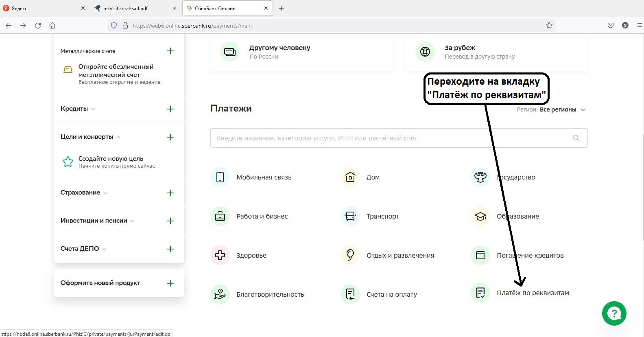Click the padlock site security icon
The image size is (644, 337).
pos(125,25)
